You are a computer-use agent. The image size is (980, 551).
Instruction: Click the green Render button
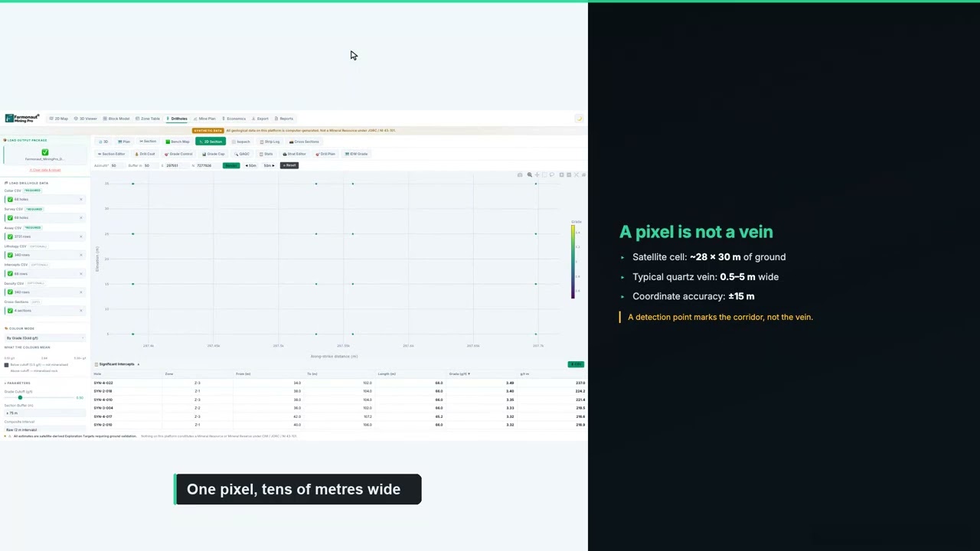[x=231, y=165]
